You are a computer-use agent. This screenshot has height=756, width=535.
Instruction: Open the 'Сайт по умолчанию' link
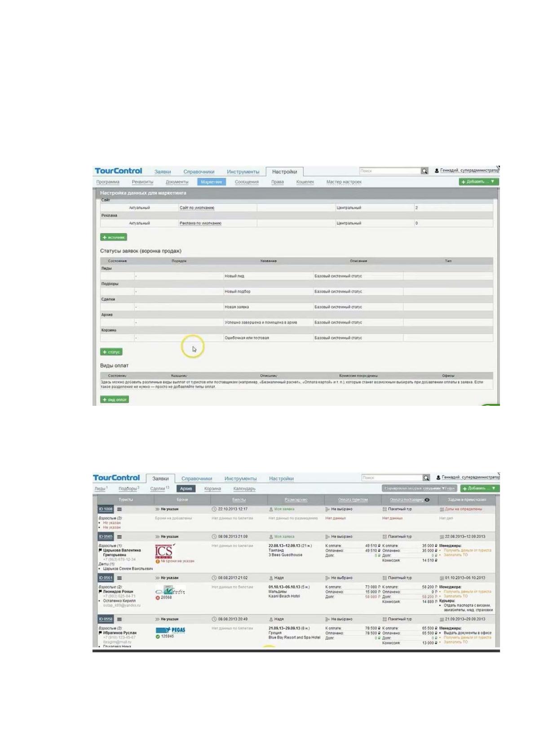197,208
